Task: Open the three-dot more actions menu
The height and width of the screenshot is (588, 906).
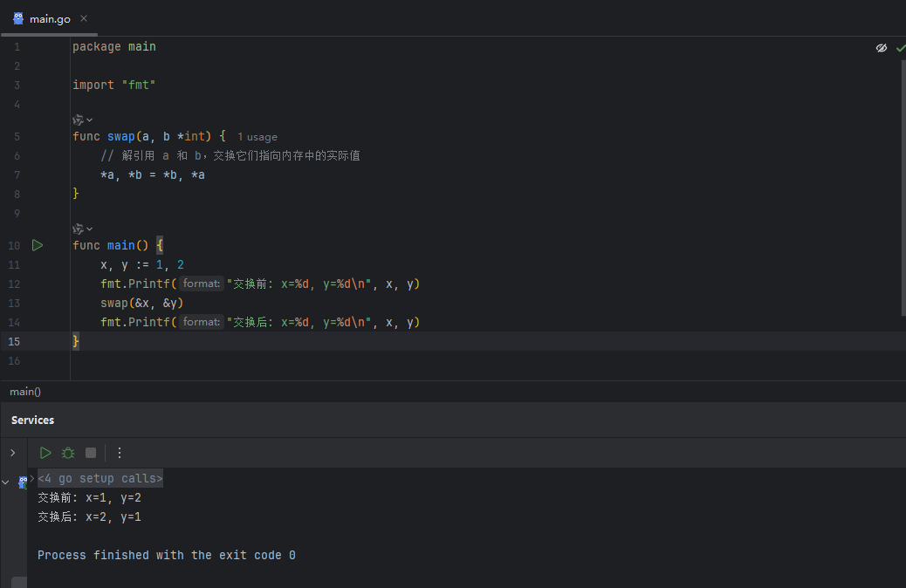Action: (x=120, y=453)
